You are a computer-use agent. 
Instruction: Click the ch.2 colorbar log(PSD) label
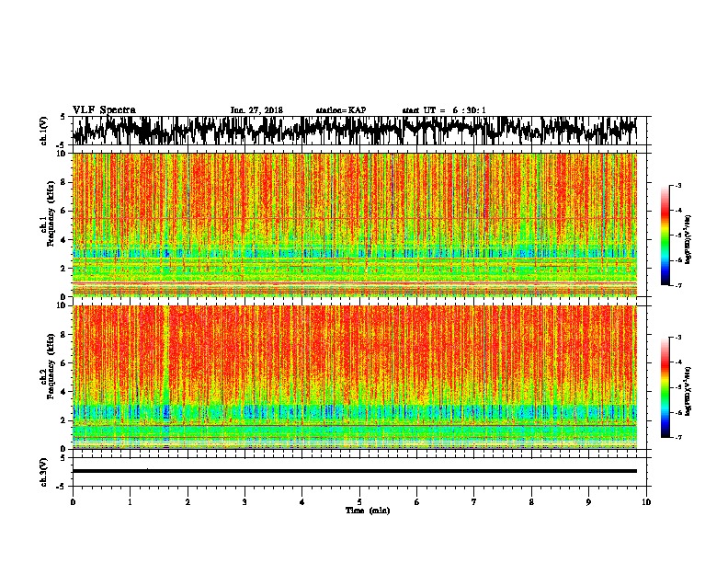click(x=688, y=391)
